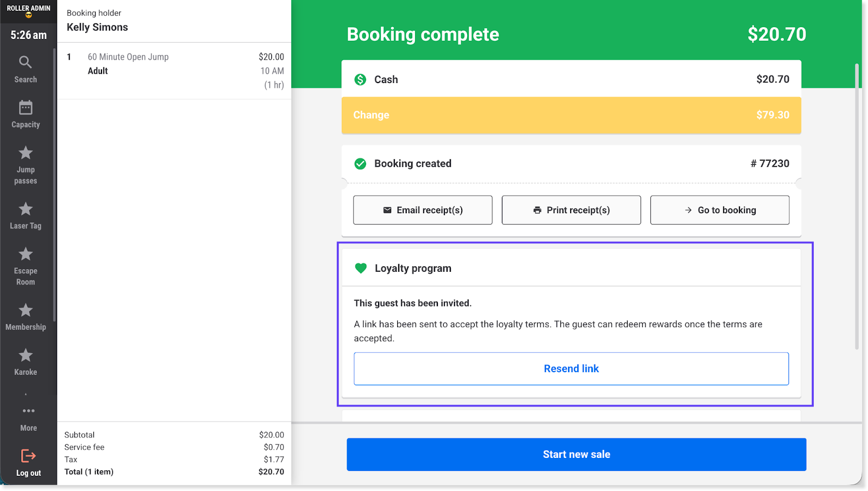The image size is (868, 491).
Task: Resend the loyalty program link
Action: click(571, 369)
